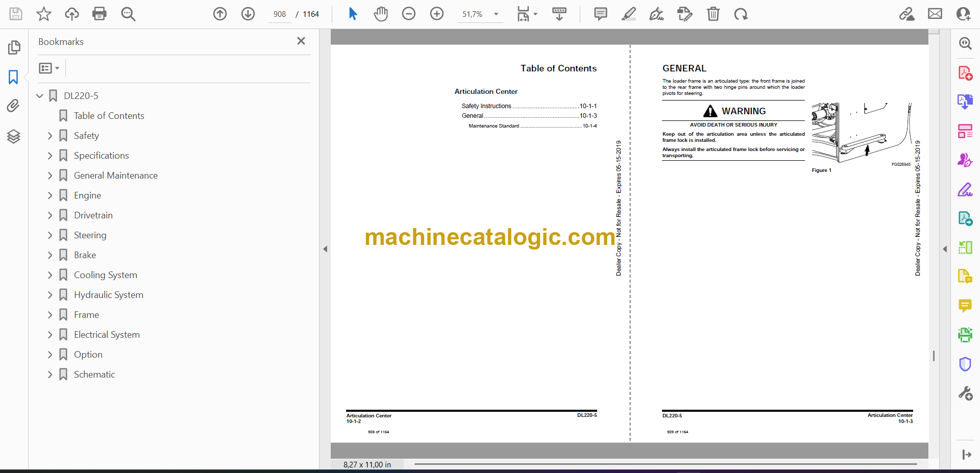Open the Layers panel
This screenshot has height=473, width=980.
14,136
